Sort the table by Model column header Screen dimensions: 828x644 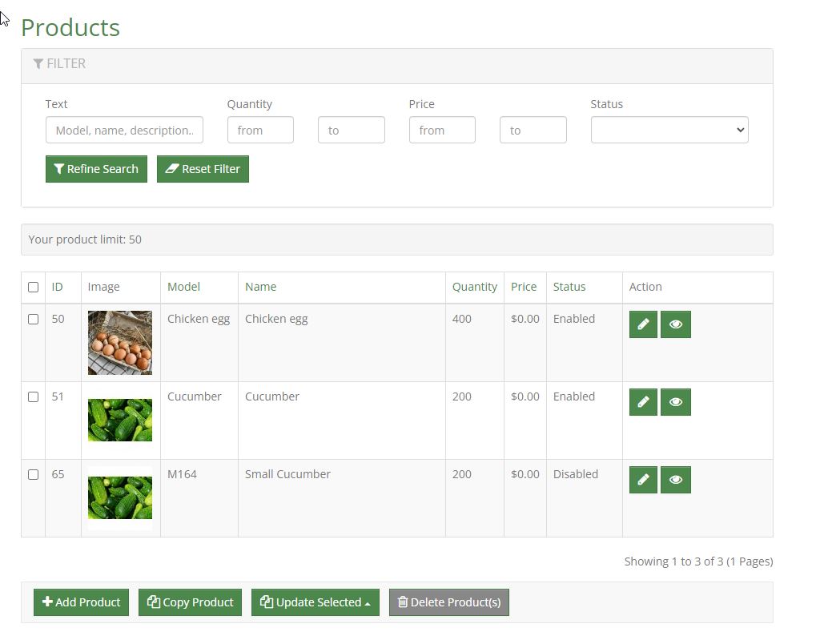pyautogui.click(x=183, y=287)
